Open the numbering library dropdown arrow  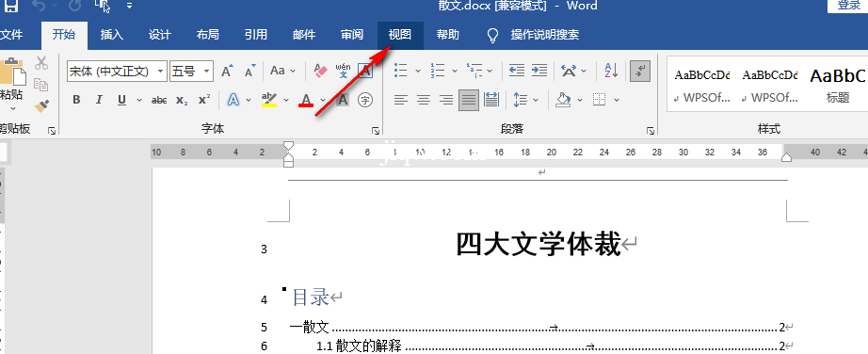point(455,71)
